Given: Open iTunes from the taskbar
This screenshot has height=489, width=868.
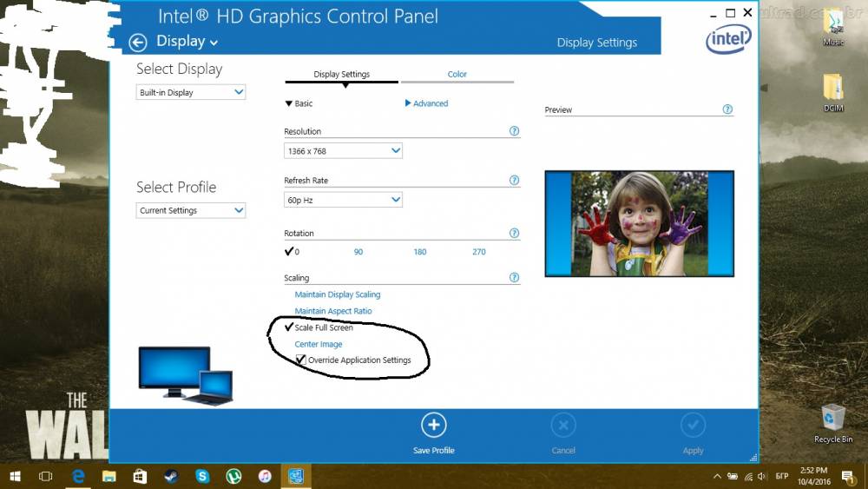Looking at the screenshot, I should pos(265,476).
